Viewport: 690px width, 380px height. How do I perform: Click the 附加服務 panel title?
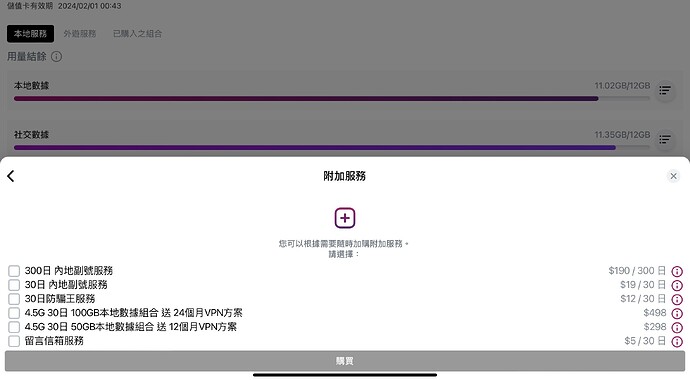click(x=345, y=176)
